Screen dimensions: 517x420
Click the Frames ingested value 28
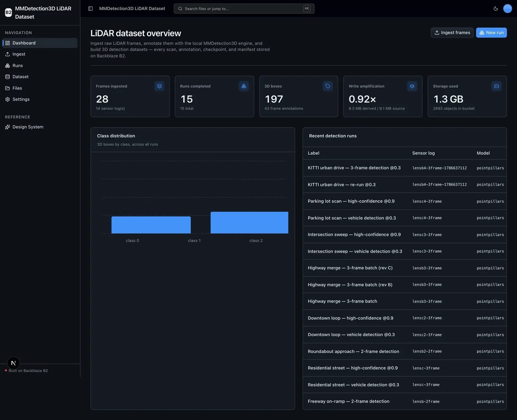coord(102,99)
